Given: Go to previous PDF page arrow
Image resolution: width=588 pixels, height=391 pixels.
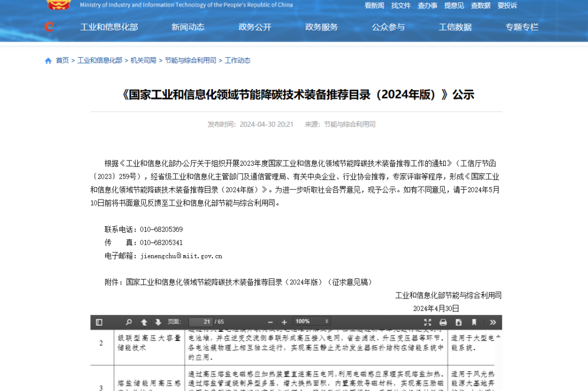Looking at the screenshot, I should pos(144,322).
